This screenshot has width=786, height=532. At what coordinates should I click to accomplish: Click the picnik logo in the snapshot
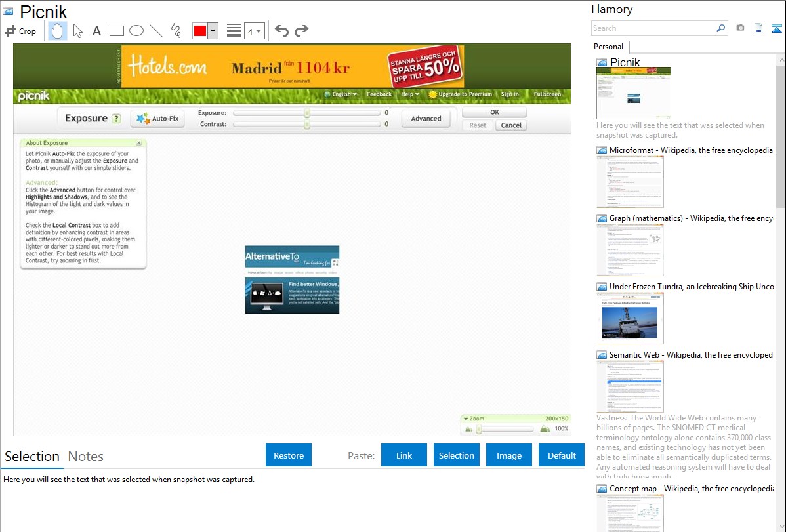33,96
